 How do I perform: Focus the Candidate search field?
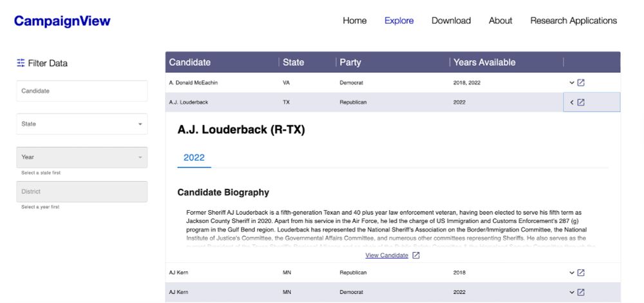[82, 91]
